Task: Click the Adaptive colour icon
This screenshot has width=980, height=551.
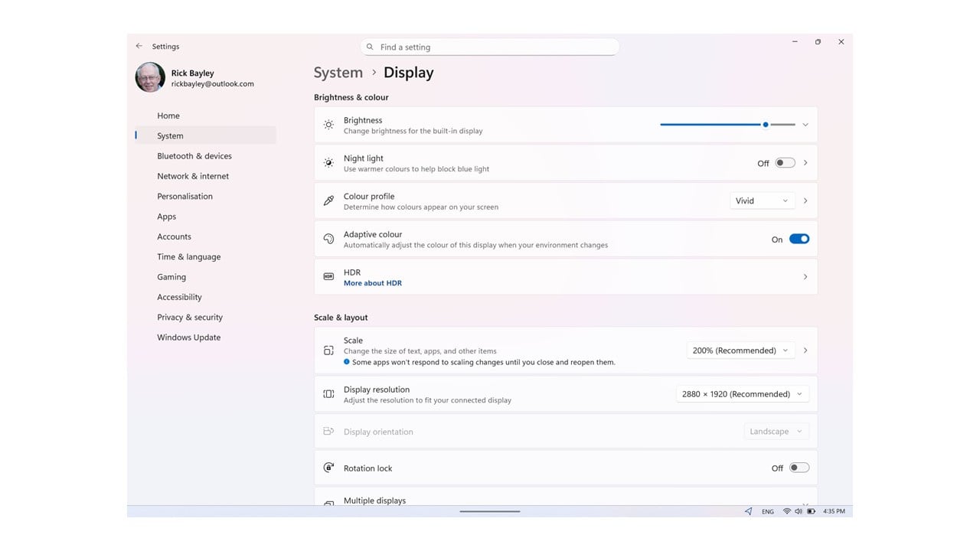Action: 328,239
